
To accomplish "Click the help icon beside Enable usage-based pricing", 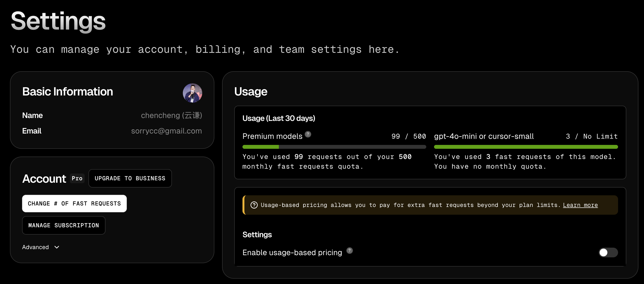I will pos(349,250).
